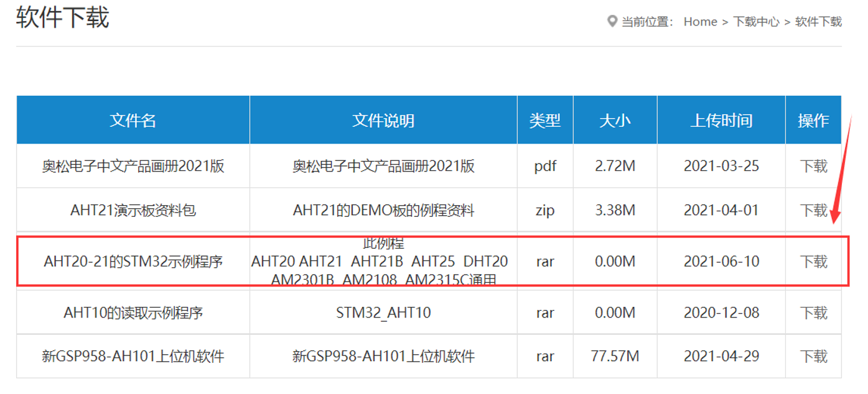Click the 操作 column header
This screenshot has height=394, width=868.
[x=813, y=120]
